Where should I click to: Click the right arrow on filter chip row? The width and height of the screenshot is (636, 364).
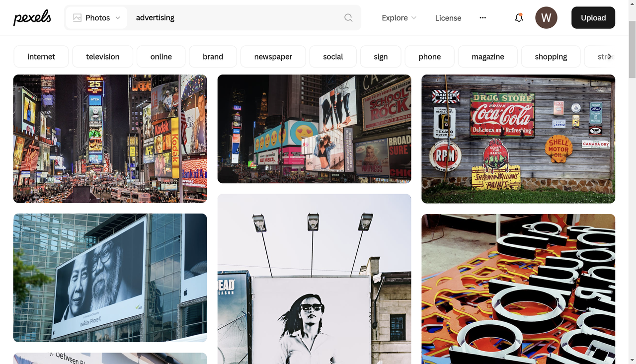click(x=611, y=56)
